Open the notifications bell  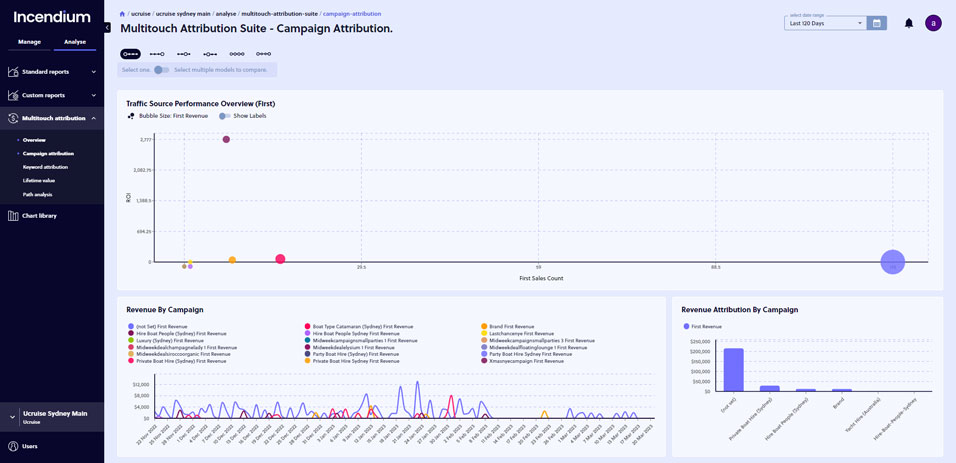(909, 23)
